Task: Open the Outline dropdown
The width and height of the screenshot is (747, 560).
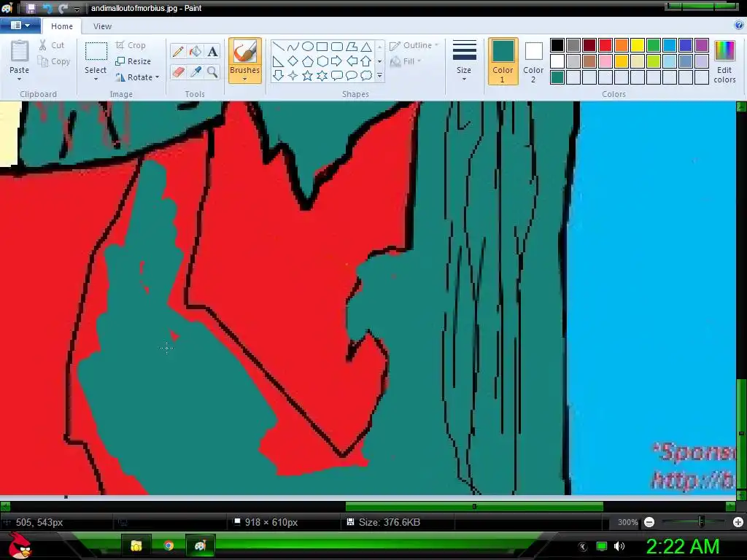Action: pyautogui.click(x=414, y=45)
